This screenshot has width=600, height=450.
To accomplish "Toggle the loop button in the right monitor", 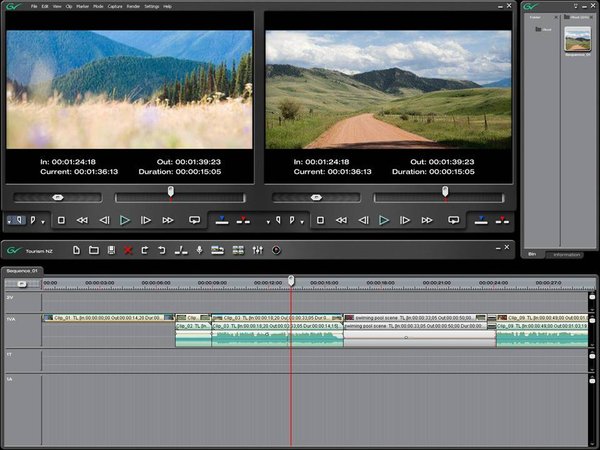I will tap(453, 220).
